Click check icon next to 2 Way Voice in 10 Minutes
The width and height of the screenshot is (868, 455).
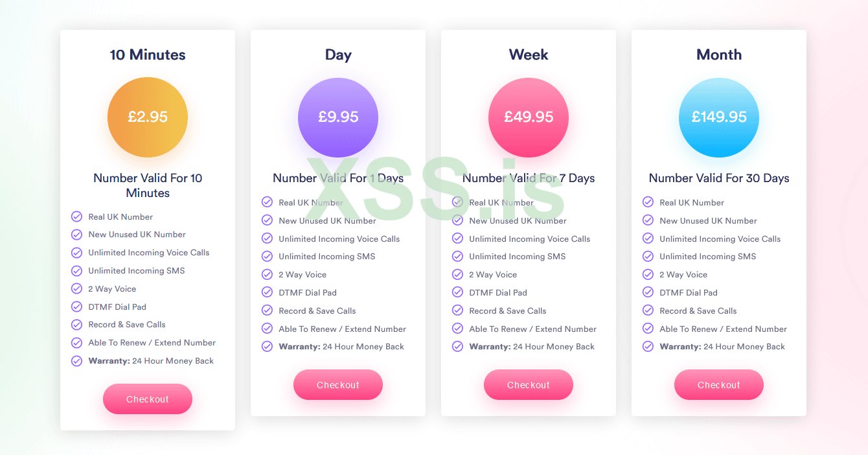(x=76, y=288)
